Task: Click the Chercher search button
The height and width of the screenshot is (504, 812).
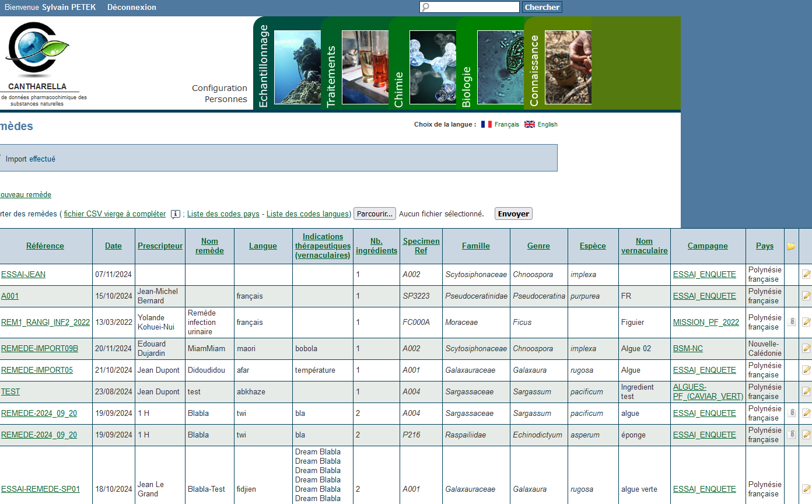Action: pyautogui.click(x=542, y=7)
